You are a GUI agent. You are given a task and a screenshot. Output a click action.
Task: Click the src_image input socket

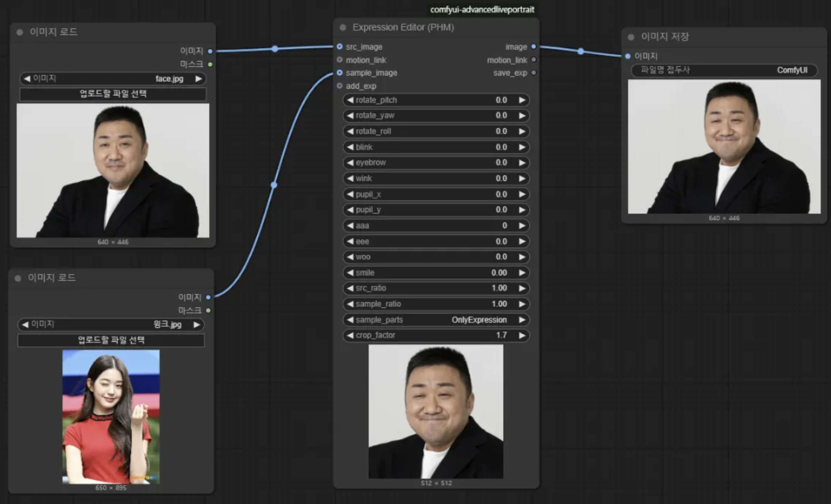(x=339, y=46)
